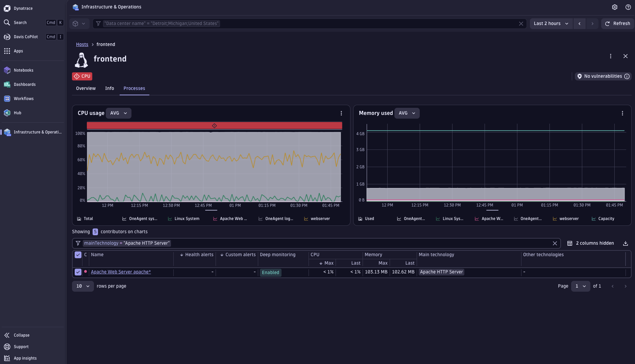The height and width of the screenshot is (364, 635).
Task: Toggle OneAgent log... series in CPU legend
Action: (276, 219)
